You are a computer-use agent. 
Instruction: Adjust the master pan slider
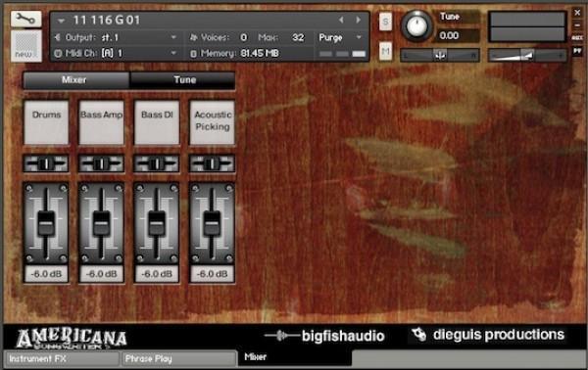[x=439, y=56]
